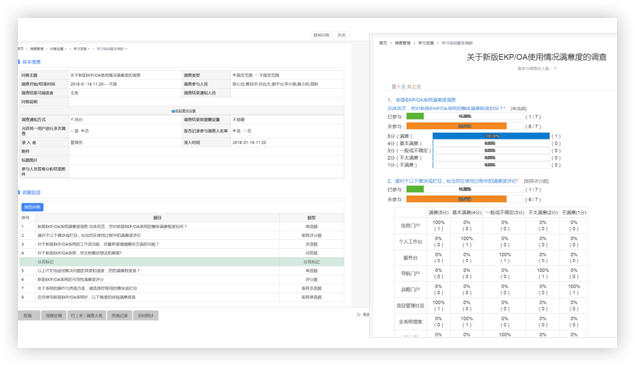The image size is (635, 366).
Task: Select the 不限定范围 radio option
Action: [x=257, y=75]
